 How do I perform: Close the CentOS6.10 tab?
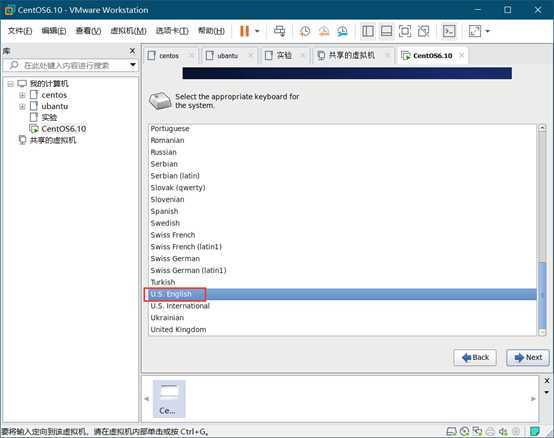click(x=461, y=55)
